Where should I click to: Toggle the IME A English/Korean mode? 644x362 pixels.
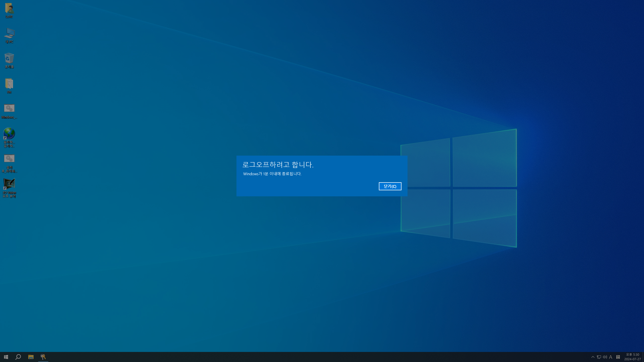611,357
